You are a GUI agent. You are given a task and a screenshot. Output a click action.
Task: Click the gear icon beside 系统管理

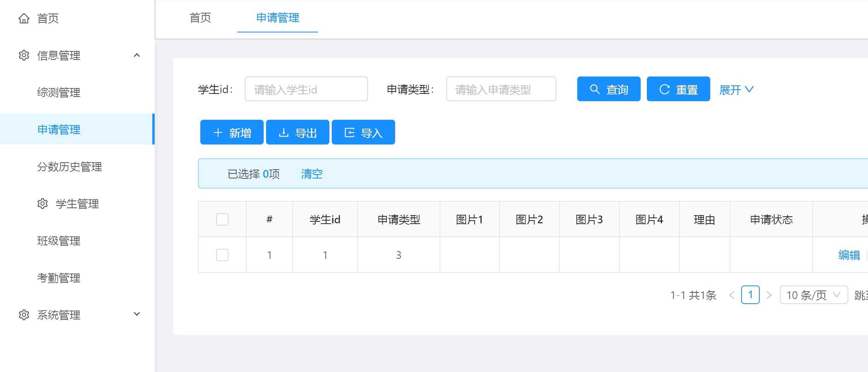[x=24, y=315]
